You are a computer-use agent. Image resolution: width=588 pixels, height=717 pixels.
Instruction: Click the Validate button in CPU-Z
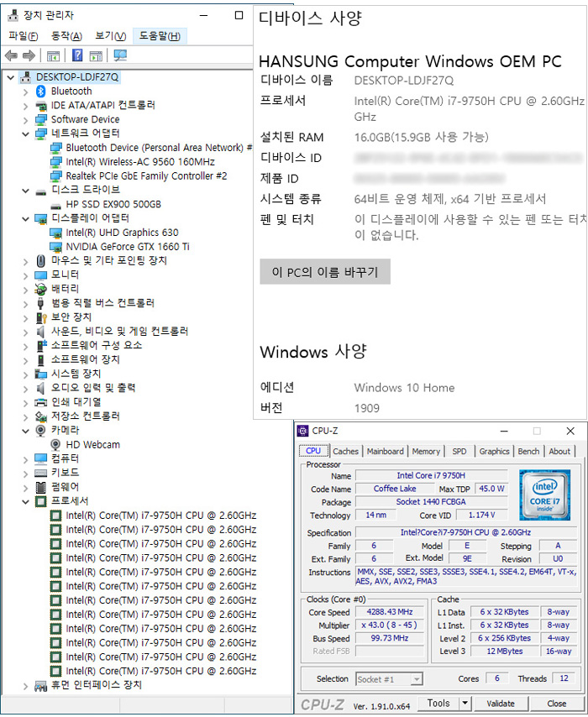click(501, 704)
